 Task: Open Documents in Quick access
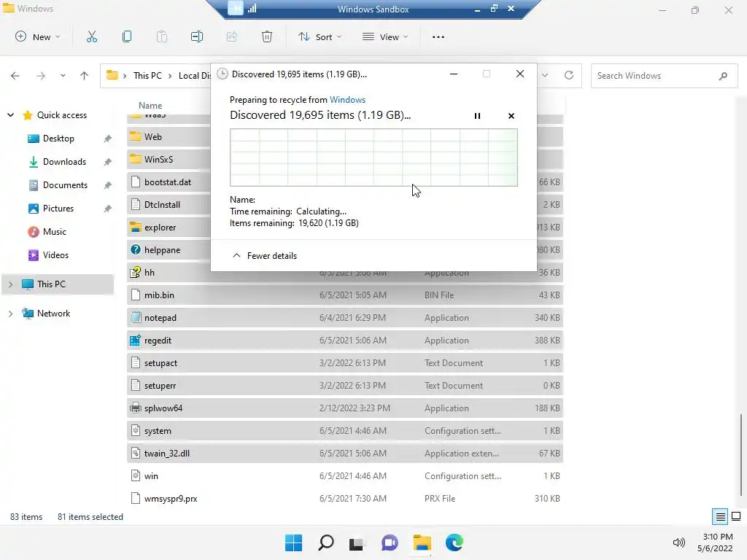point(65,185)
